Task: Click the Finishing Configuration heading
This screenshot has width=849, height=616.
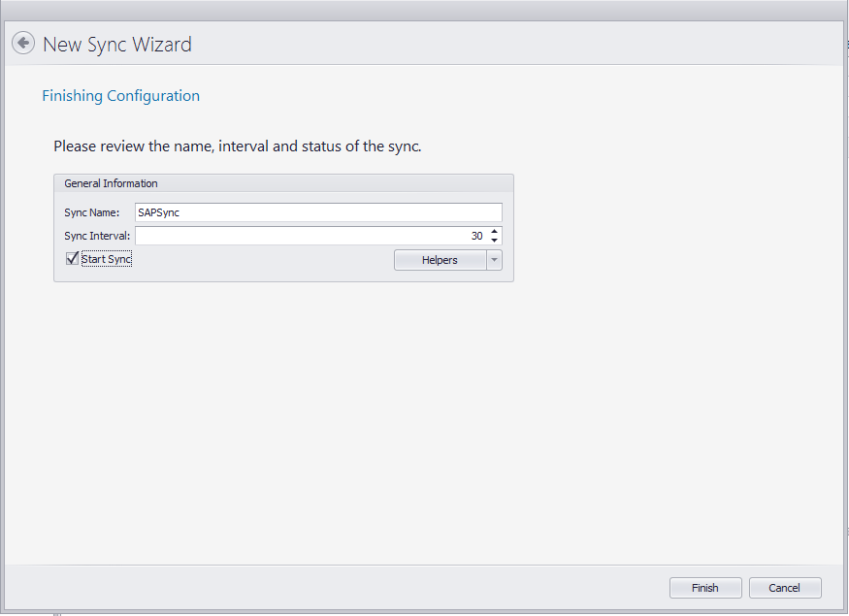Action: click(120, 96)
